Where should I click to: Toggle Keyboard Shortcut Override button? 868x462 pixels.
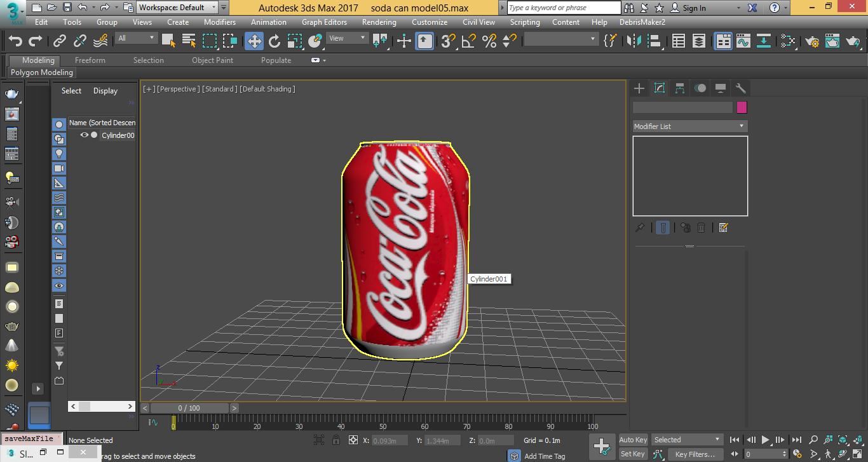coord(424,41)
